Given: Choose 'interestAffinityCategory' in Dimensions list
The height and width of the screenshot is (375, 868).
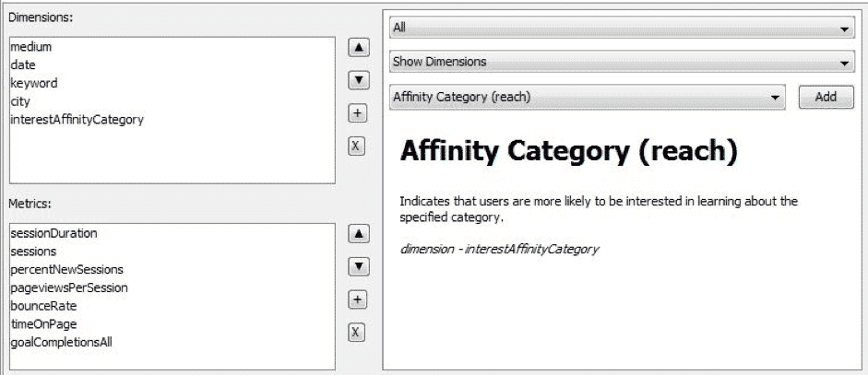Looking at the screenshot, I should pyautogui.click(x=77, y=119).
